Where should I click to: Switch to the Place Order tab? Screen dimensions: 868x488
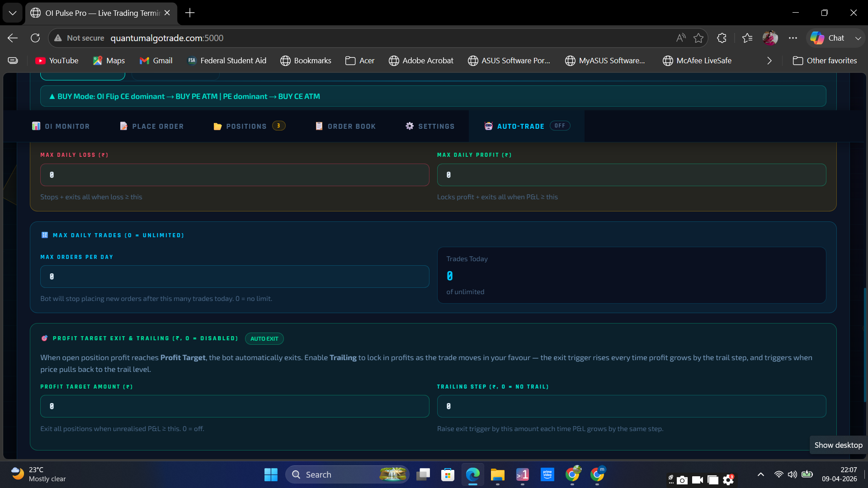point(152,126)
